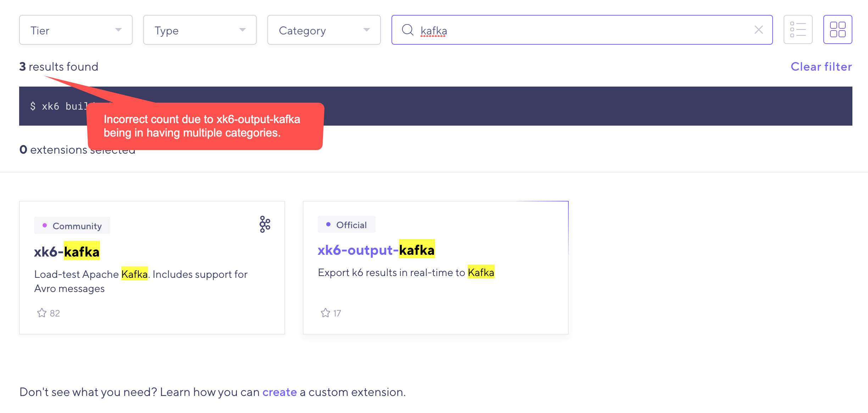Open xk6-output-kafka extension details

click(x=376, y=249)
